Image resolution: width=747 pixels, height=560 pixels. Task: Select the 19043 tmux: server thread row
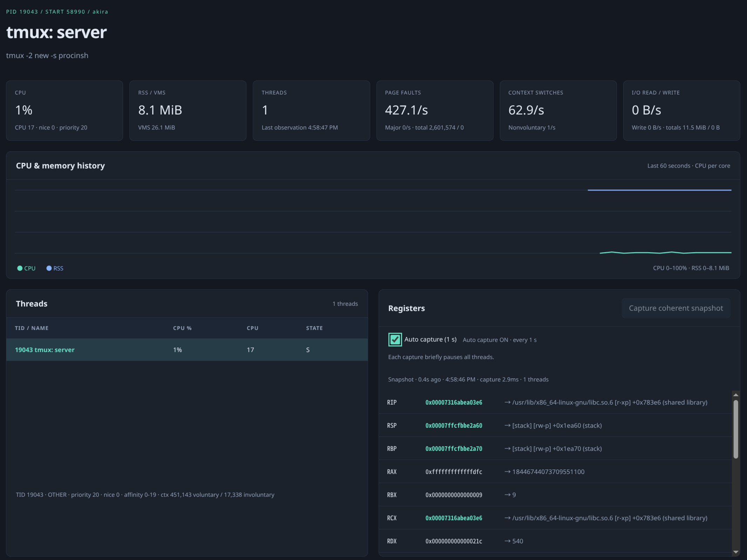click(x=187, y=350)
